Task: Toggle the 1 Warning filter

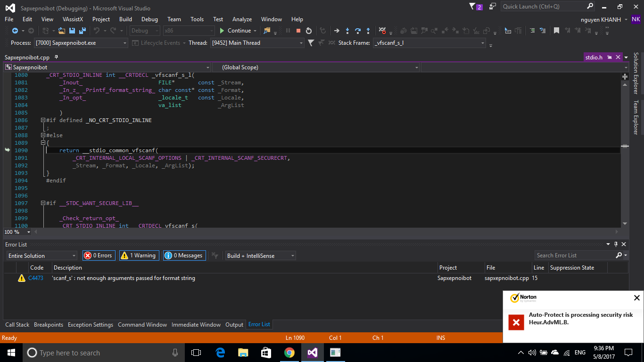Action: [x=139, y=255]
